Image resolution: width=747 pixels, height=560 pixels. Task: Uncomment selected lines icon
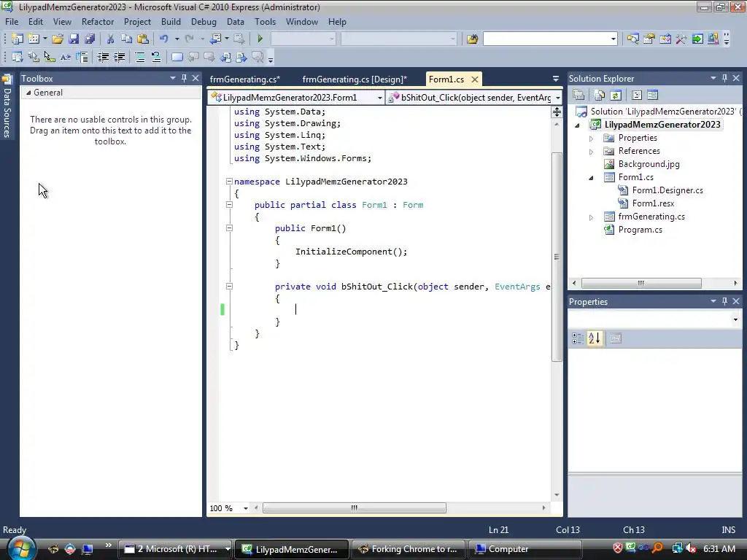(x=156, y=57)
